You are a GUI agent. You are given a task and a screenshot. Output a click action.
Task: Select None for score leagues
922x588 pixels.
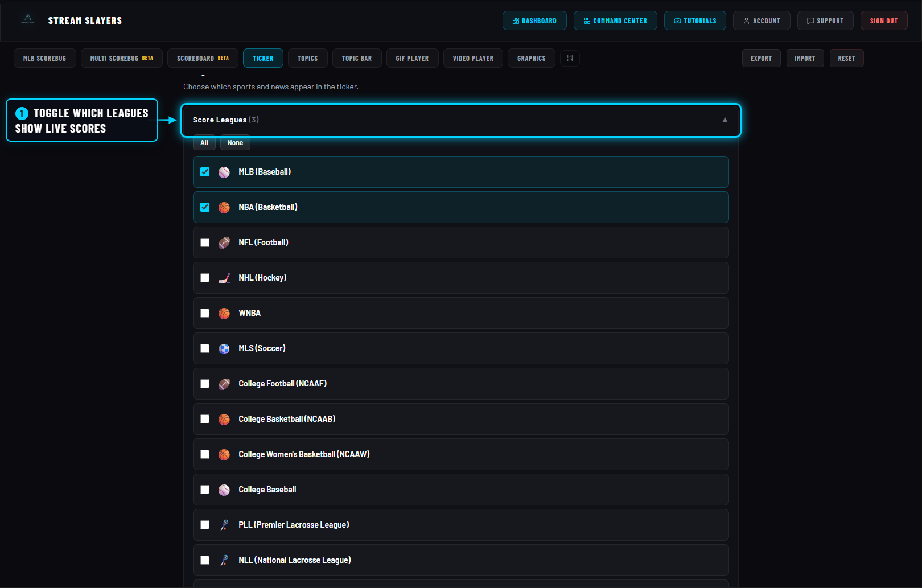(235, 143)
